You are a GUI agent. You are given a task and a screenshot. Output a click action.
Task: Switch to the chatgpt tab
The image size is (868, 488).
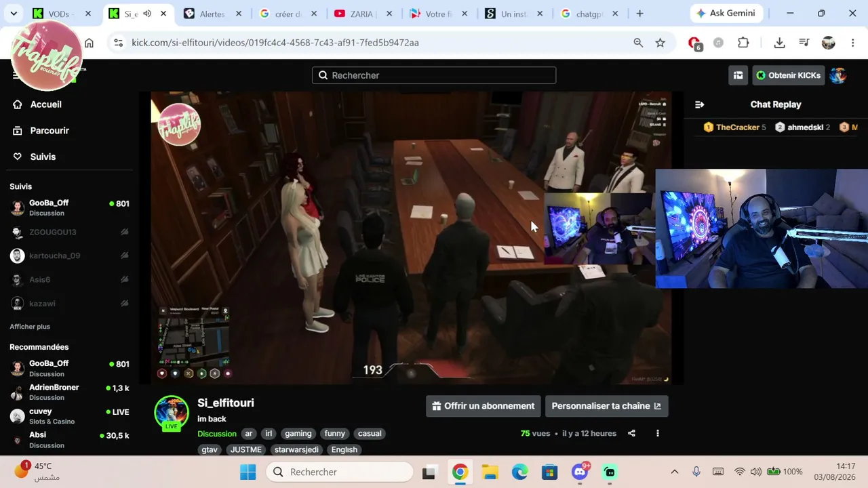[588, 14]
